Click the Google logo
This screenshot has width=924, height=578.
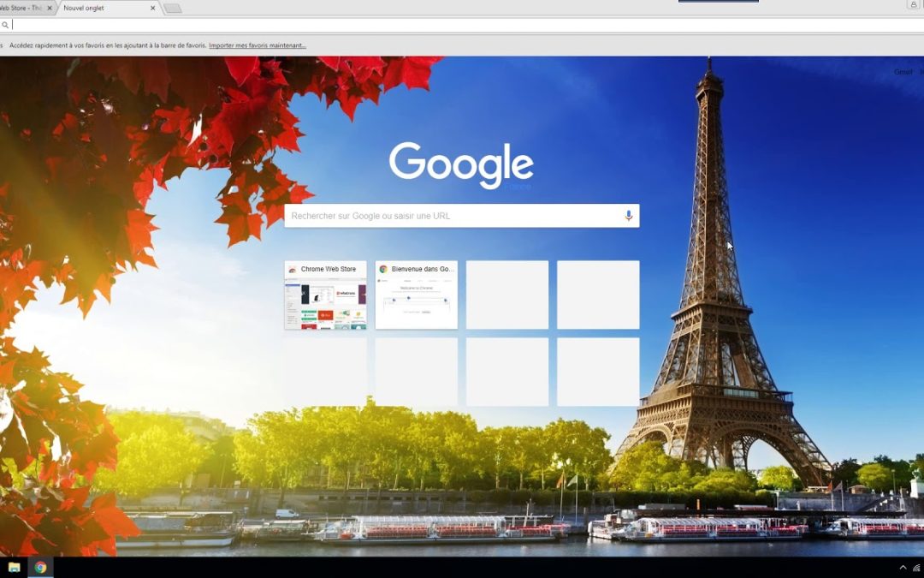461,163
